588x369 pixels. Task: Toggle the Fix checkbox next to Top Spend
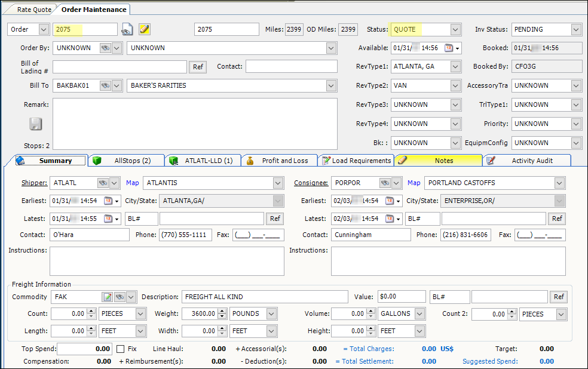[x=121, y=349]
